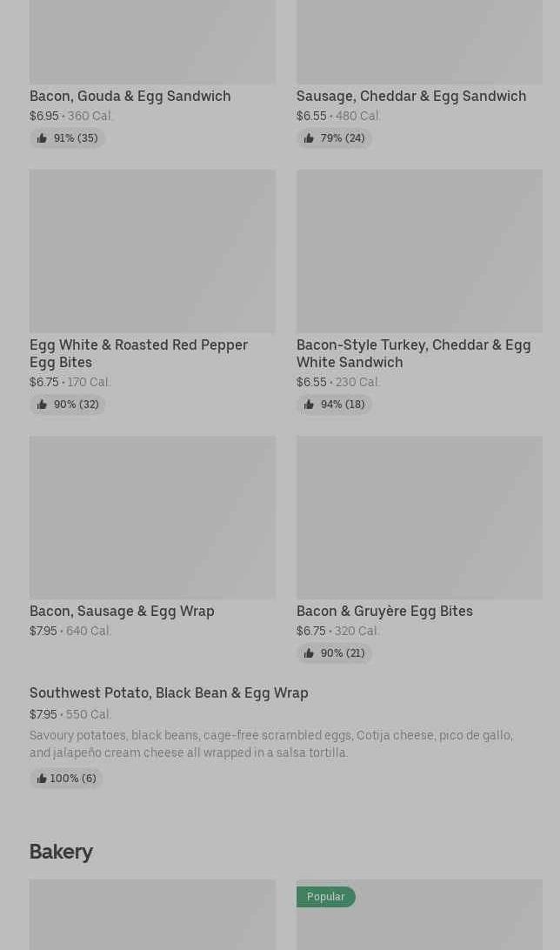The image size is (560, 950).
Task: Click thumbs-up icon for Bacon-Style Turkey Sandwich
Action: tap(309, 405)
